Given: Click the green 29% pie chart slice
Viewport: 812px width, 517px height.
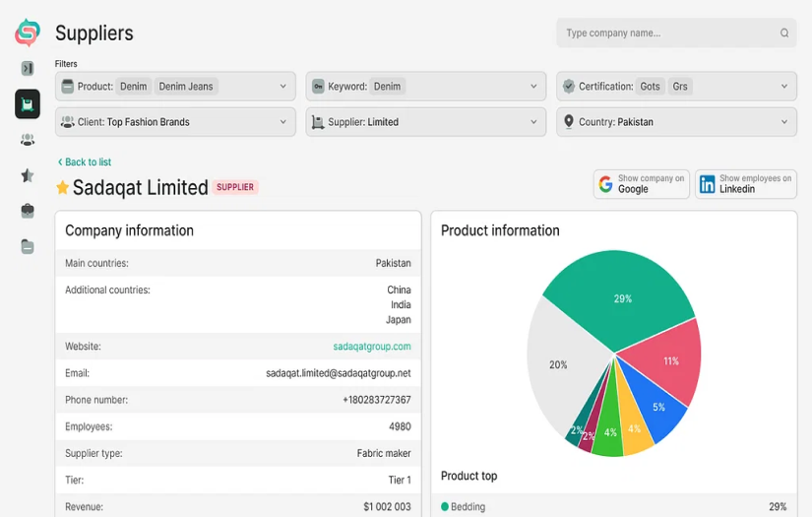Looking at the screenshot, I should pos(618,298).
